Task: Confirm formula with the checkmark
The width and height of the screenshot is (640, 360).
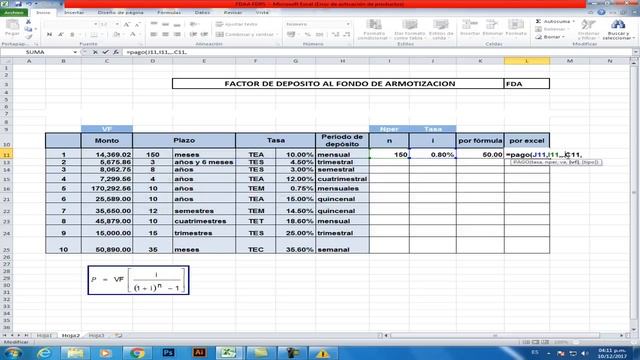Action: [x=105, y=52]
